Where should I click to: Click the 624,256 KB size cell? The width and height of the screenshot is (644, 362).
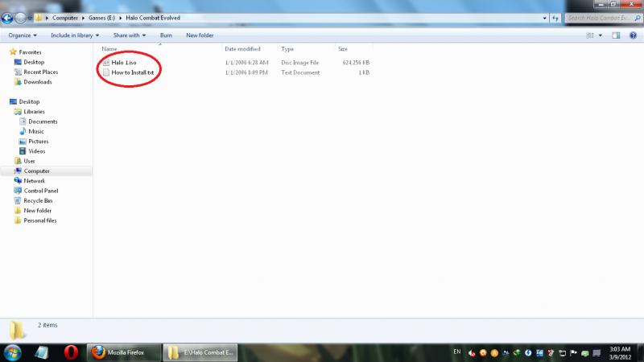[356, 63]
